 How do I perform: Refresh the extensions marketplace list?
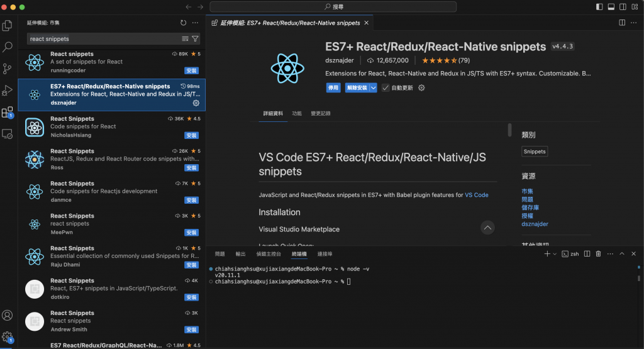click(x=183, y=23)
